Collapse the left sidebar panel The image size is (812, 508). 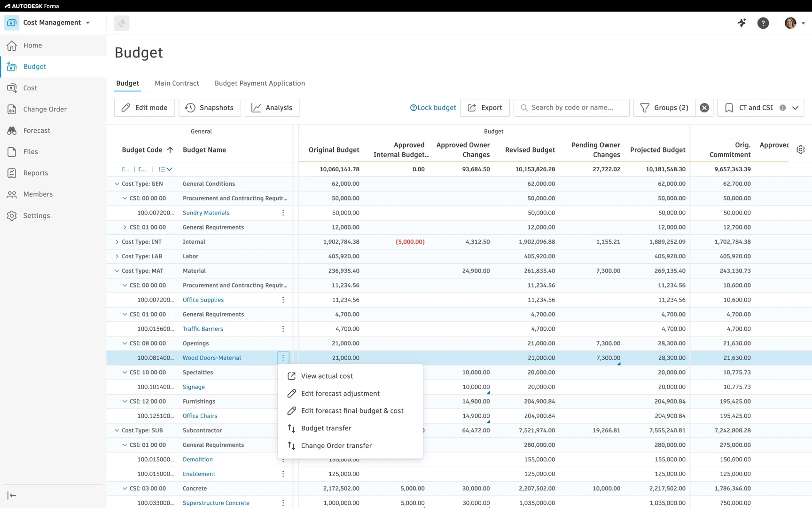12,495
